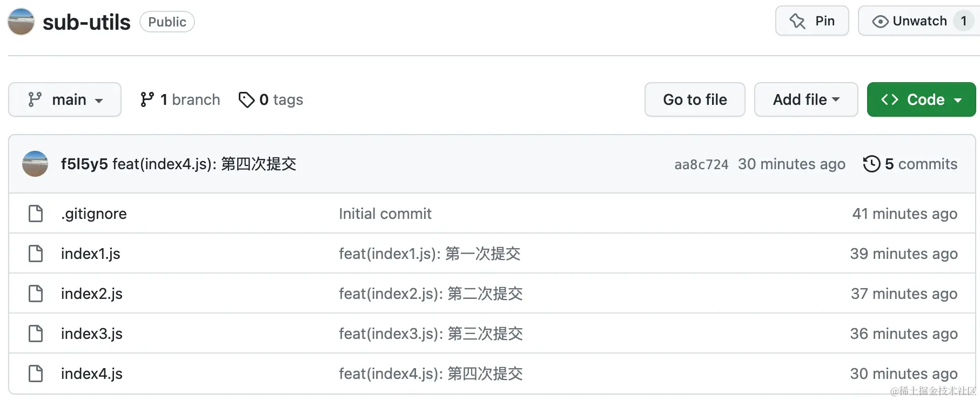Image resolution: width=980 pixels, height=400 pixels.
Task: Open the index1.js file
Action: point(91,254)
